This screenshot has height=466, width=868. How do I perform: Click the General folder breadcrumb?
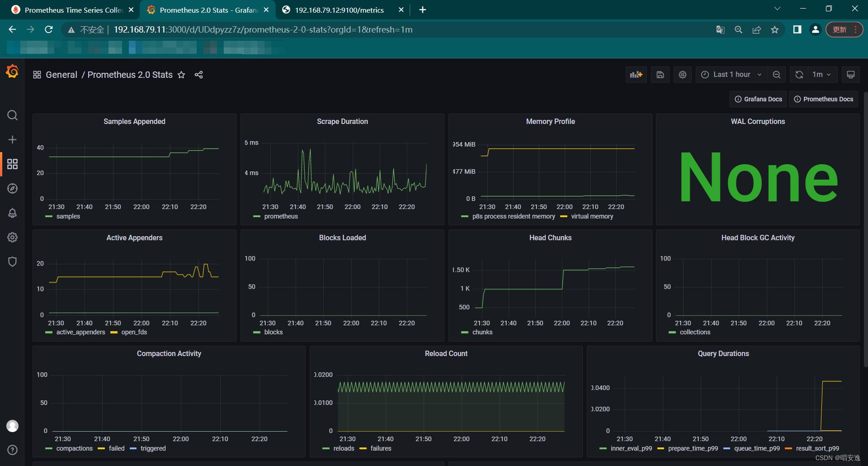click(x=61, y=75)
